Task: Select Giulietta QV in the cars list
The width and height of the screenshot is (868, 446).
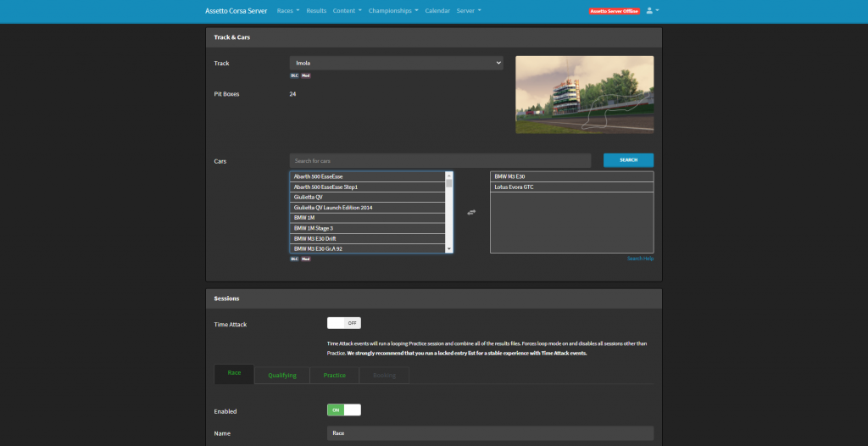Action: [x=368, y=197]
